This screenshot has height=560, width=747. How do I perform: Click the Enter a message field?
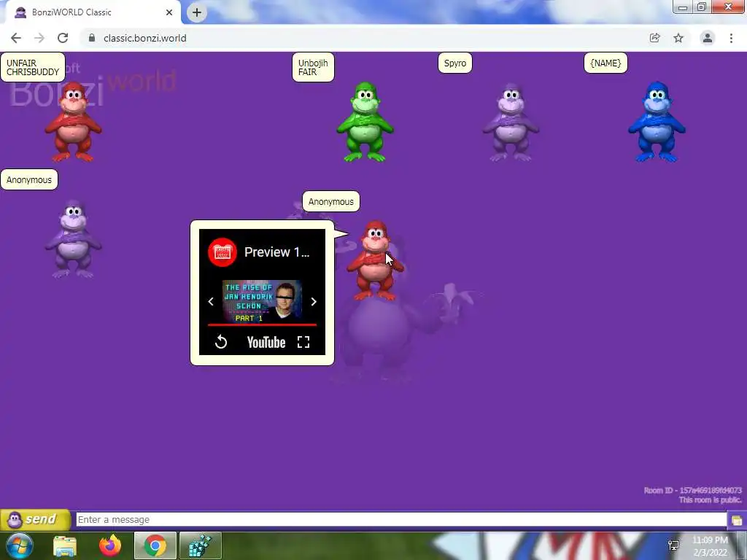click(x=401, y=519)
